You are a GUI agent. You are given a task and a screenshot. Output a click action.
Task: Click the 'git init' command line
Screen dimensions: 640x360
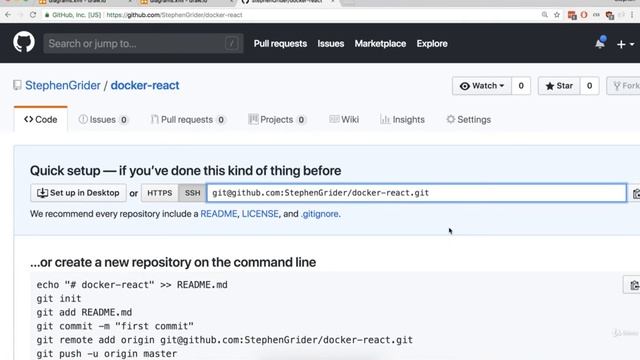59,298
